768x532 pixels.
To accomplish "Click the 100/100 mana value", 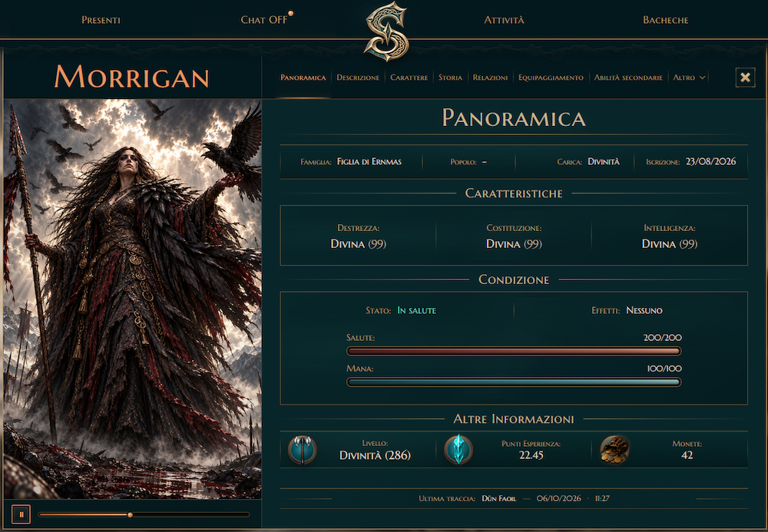I will point(664,368).
